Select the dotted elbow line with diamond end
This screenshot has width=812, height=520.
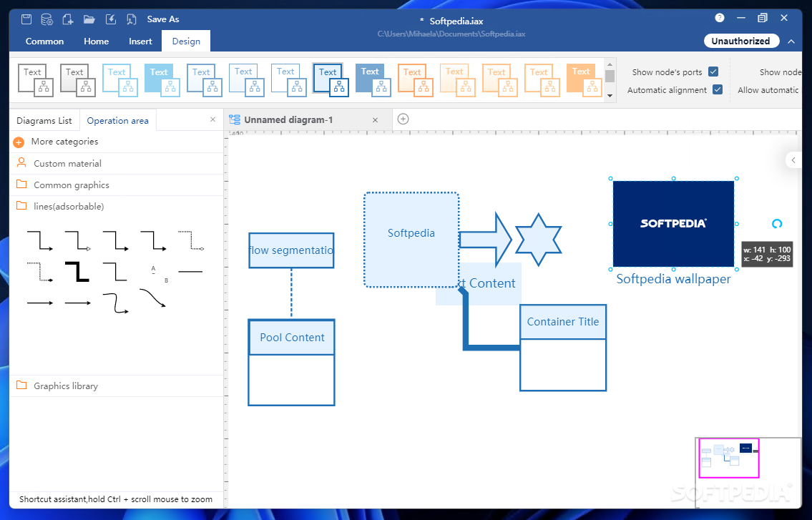point(40,271)
